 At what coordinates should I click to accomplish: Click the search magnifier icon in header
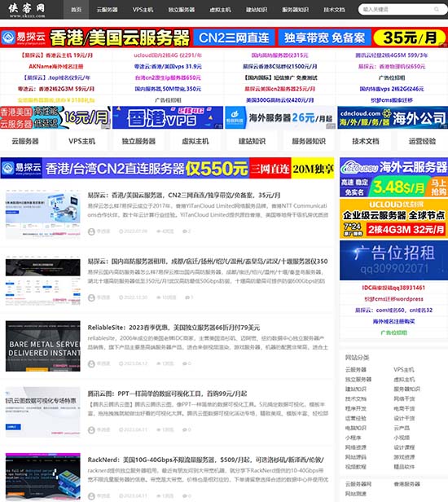point(437,10)
